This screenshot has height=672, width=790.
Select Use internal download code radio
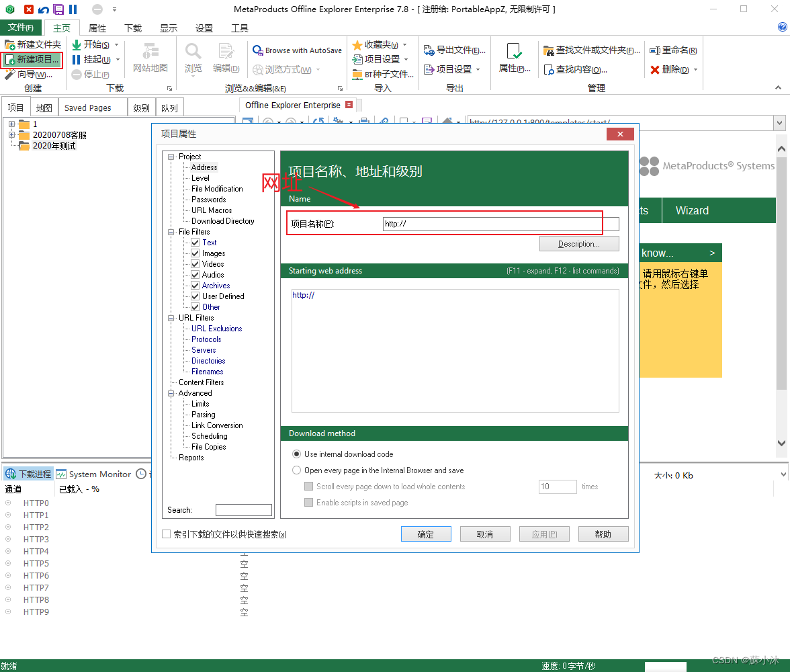tap(297, 454)
